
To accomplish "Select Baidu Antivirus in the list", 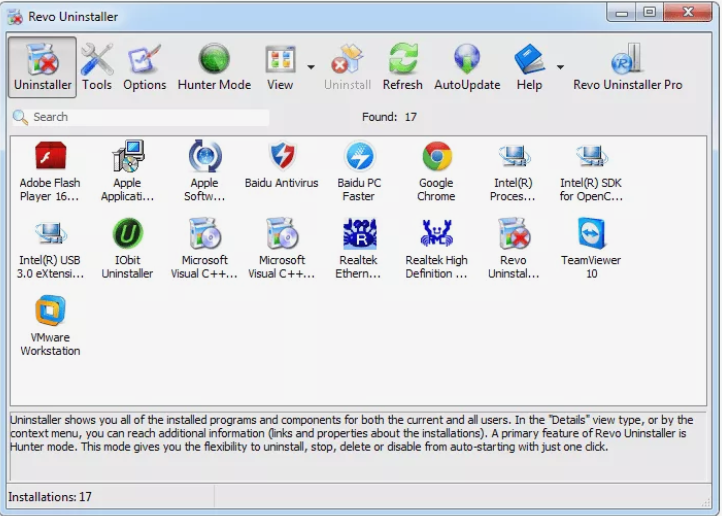I will 281,166.
